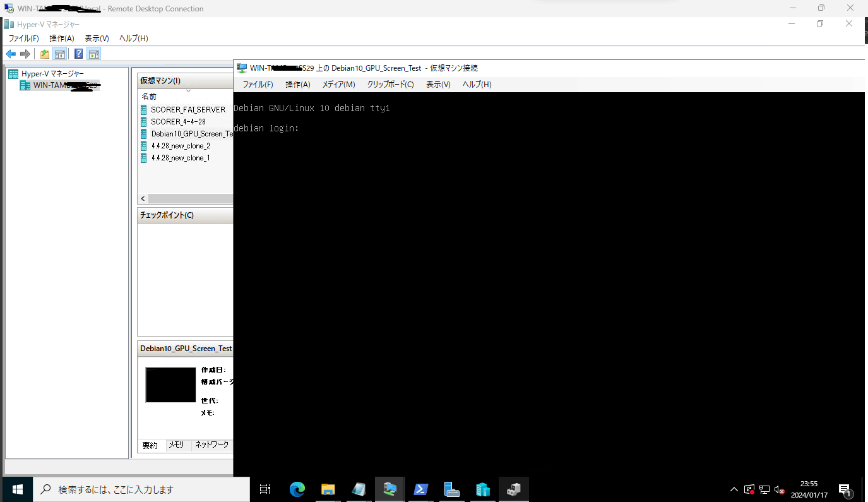Switch to the ネットワーク tab
This screenshot has width=868, height=502.
coord(212,445)
